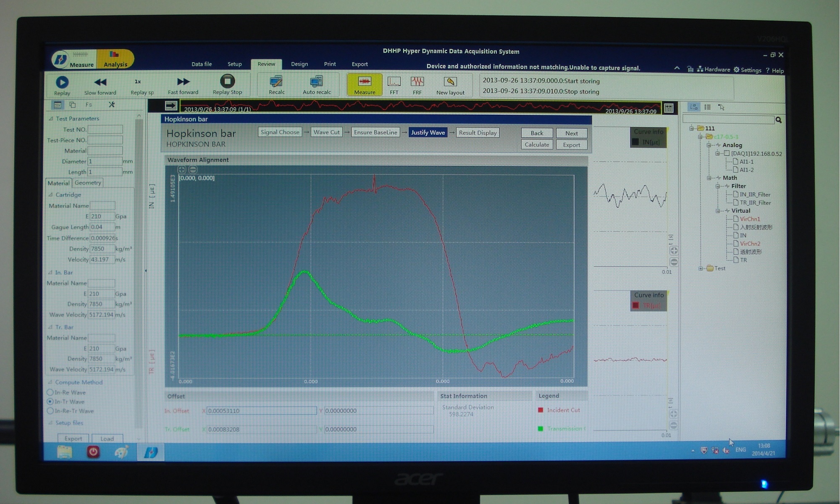The height and width of the screenshot is (504, 840).
Task: Open the Recalc tool
Action: 276,81
